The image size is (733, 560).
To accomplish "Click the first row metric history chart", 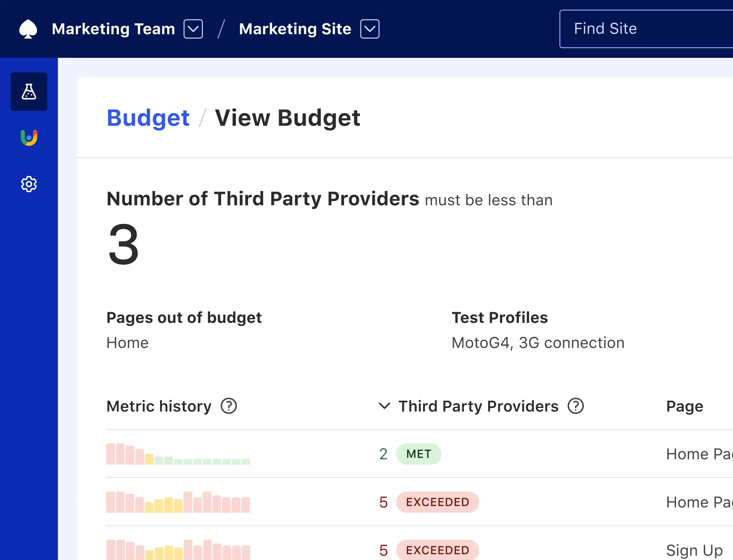I will tap(178, 454).
